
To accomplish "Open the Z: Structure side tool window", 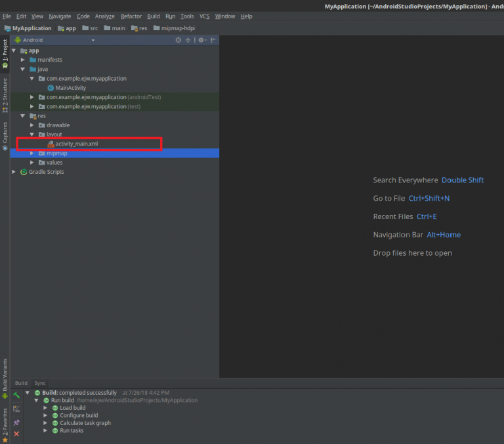I will click(x=5, y=95).
